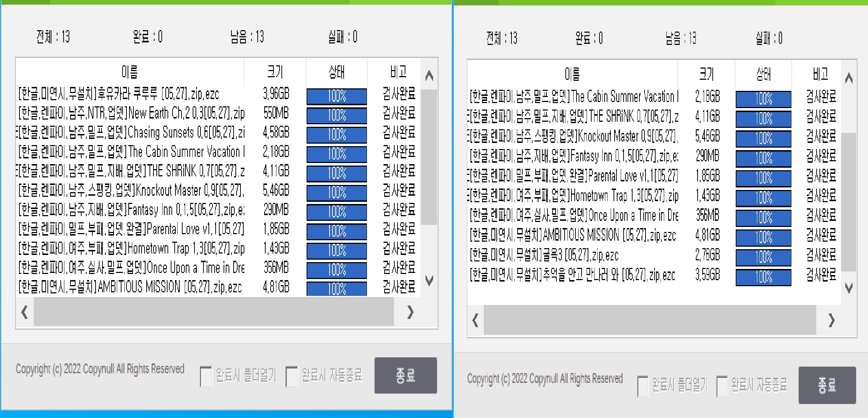The width and height of the screenshot is (868, 418).
Task: Click 100% progress bar of New Earth row
Action: click(x=336, y=116)
